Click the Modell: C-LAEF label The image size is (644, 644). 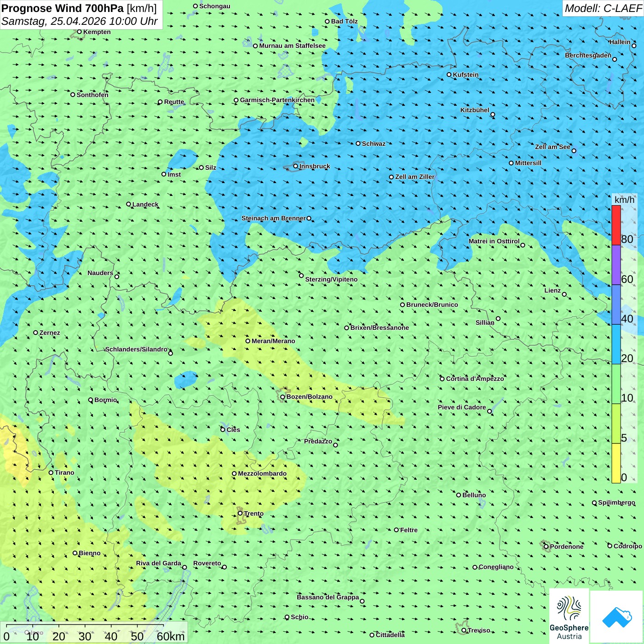pyautogui.click(x=603, y=8)
